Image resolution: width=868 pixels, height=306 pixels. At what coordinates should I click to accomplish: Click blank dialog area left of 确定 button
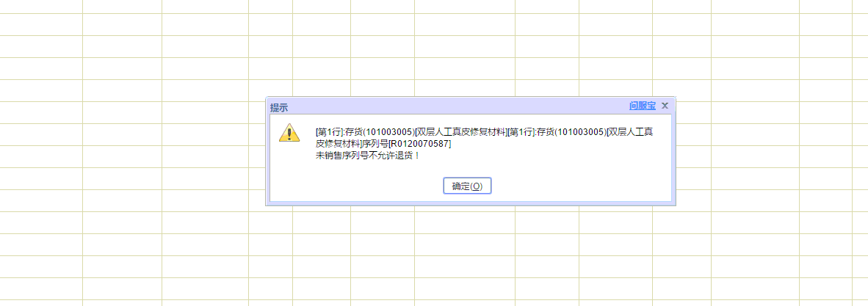tap(354, 186)
